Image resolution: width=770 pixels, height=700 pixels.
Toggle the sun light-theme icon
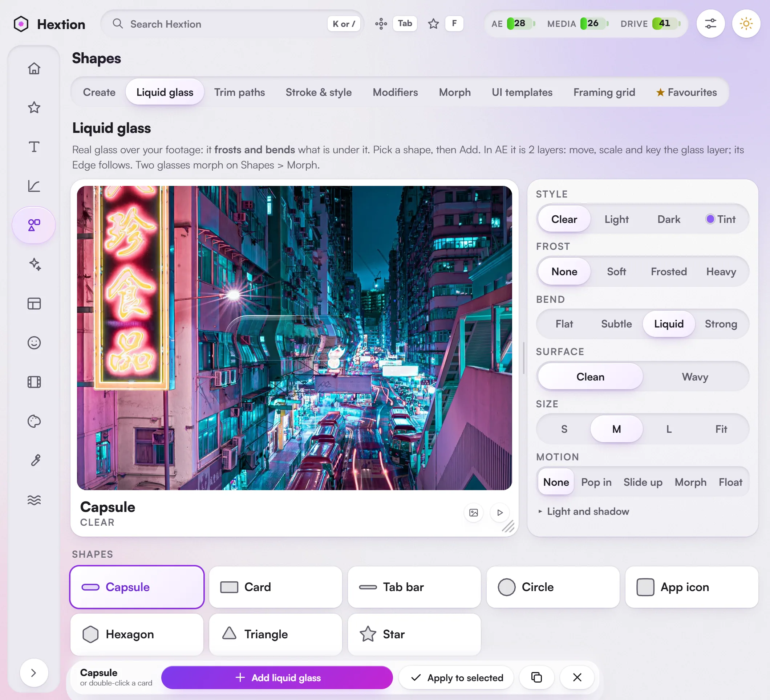click(x=746, y=24)
